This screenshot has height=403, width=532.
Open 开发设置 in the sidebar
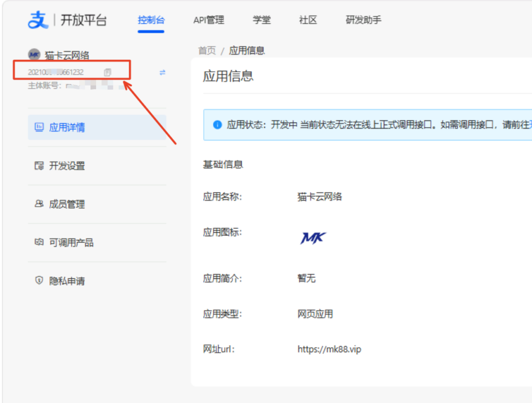97,166
